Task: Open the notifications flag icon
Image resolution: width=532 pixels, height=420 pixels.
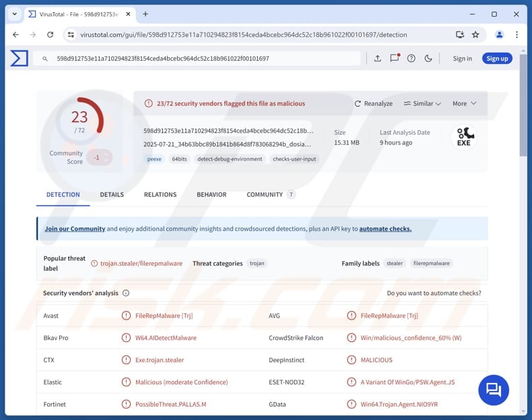Action: [x=395, y=59]
